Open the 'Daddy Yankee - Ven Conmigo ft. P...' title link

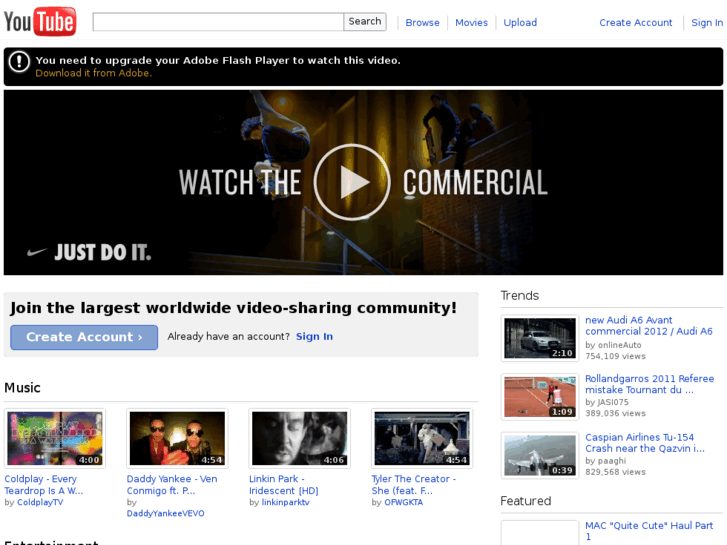pyautogui.click(x=172, y=485)
